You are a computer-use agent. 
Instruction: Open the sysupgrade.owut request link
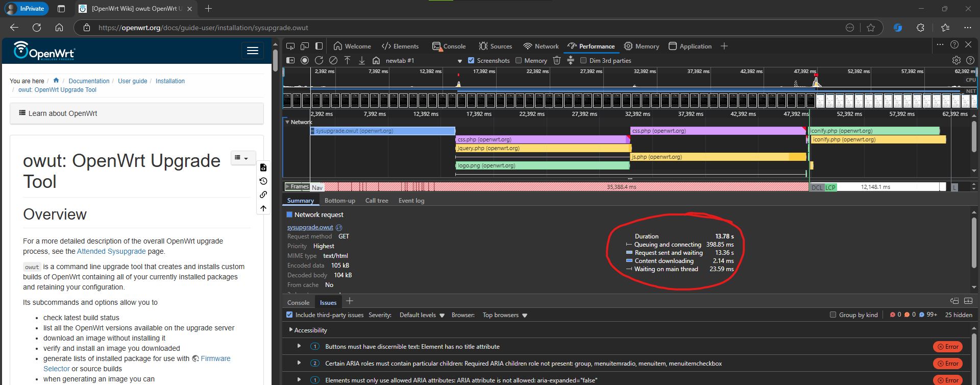point(310,227)
